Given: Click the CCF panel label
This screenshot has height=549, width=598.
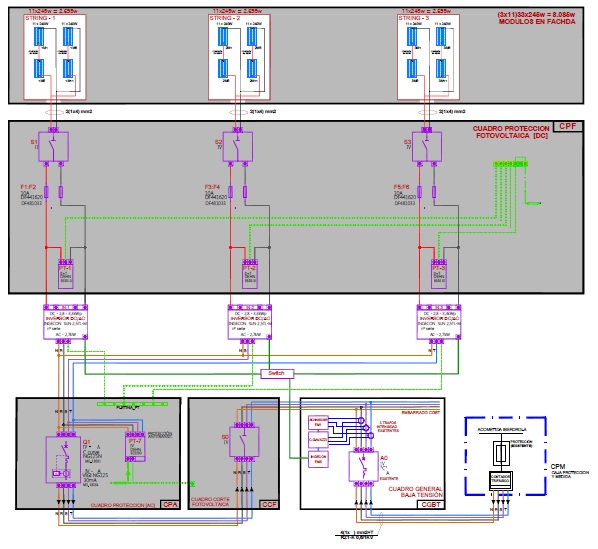Looking at the screenshot, I should tap(269, 504).
